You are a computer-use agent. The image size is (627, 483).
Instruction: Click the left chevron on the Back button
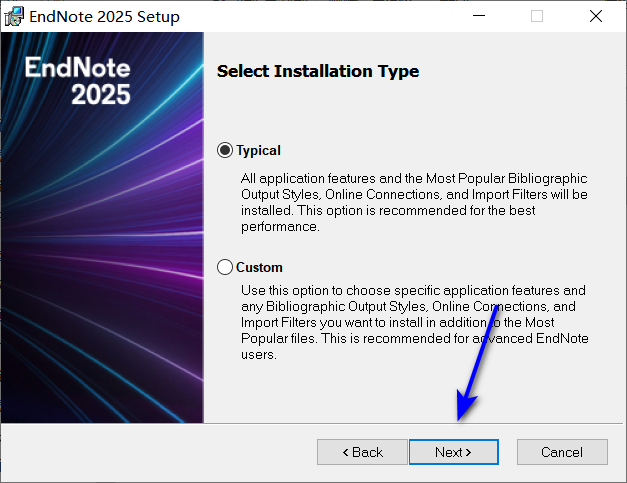pyautogui.click(x=345, y=452)
